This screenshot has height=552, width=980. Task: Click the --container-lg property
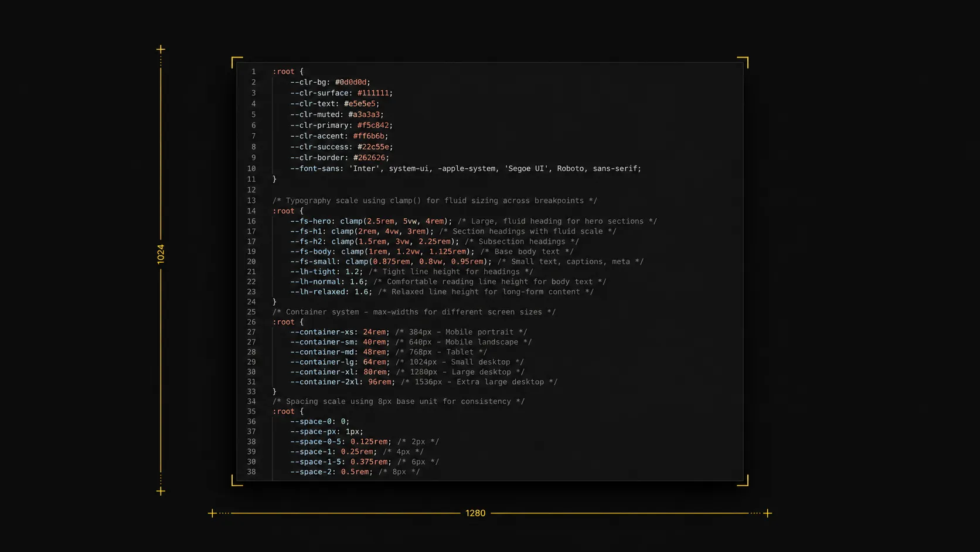[x=322, y=362]
